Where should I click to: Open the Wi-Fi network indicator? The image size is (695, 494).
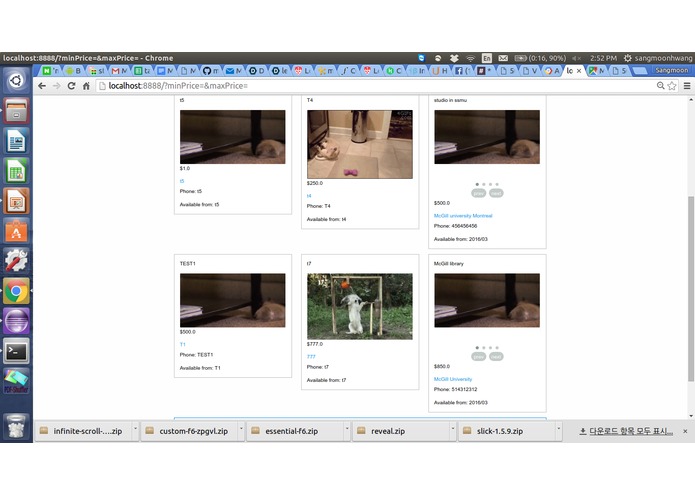[x=470, y=58]
